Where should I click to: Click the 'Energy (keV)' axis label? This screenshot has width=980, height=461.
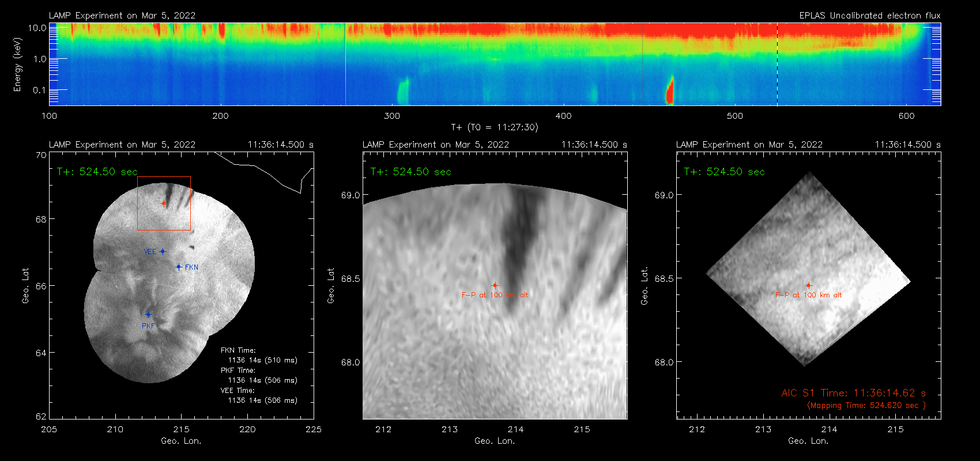point(17,65)
